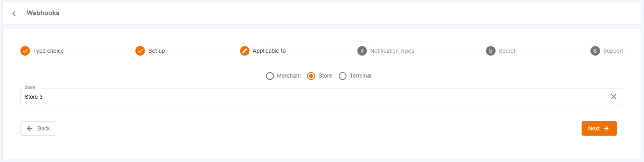Select the Merchant radio option
The height and width of the screenshot is (162, 644).
pyautogui.click(x=270, y=76)
